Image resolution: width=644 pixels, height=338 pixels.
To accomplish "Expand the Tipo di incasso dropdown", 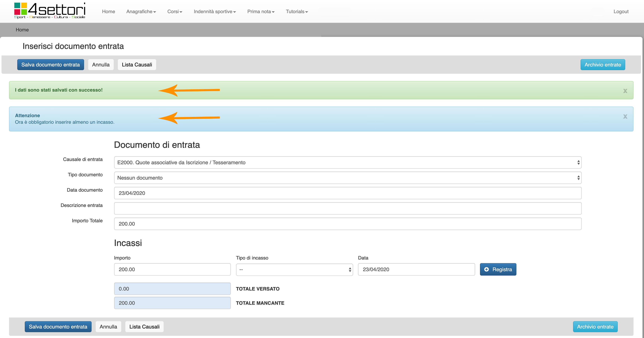I will coord(294,270).
